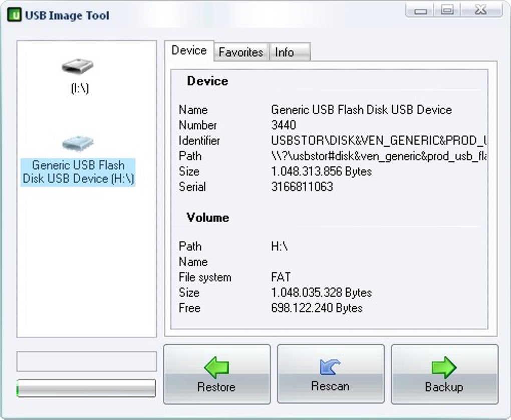Image resolution: width=511 pixels, height=420 pixels.
Task: Open the Favorites tab
Action: (241, 52)
